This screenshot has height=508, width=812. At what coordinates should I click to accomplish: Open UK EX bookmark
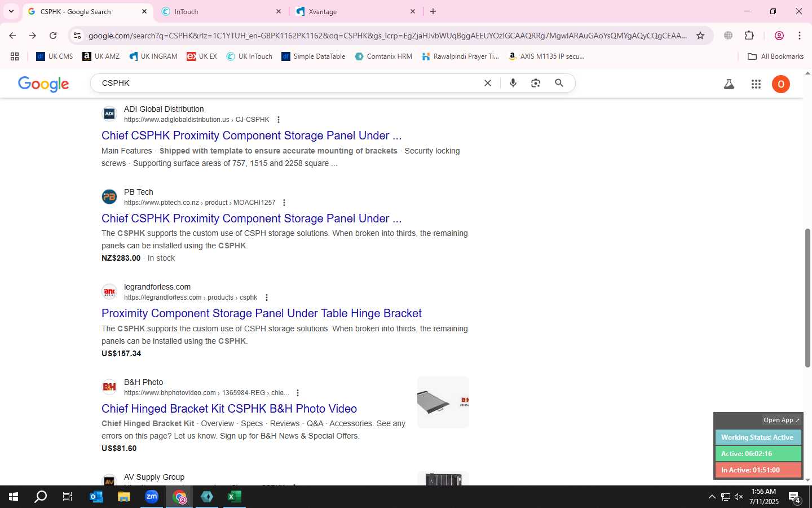click(202, 56)
